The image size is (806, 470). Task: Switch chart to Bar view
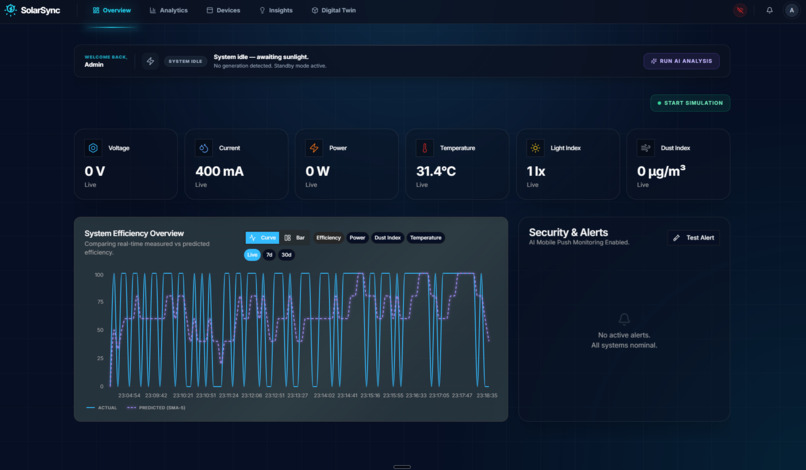tap(295, 238)
